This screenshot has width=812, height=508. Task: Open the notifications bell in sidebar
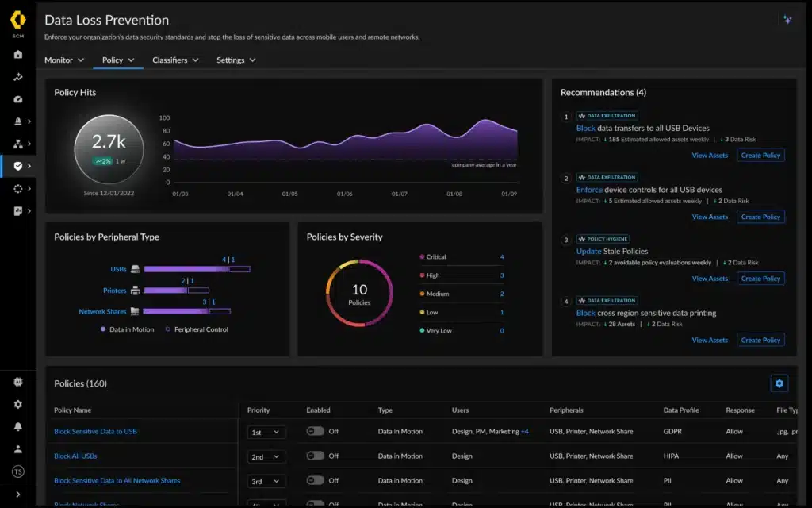tap(18, 426)
